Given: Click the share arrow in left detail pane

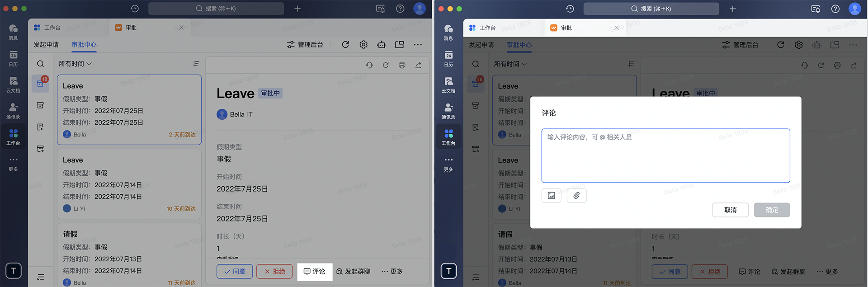Looking at the screenshot, I should pyautogui.click(x=418, y=65).
